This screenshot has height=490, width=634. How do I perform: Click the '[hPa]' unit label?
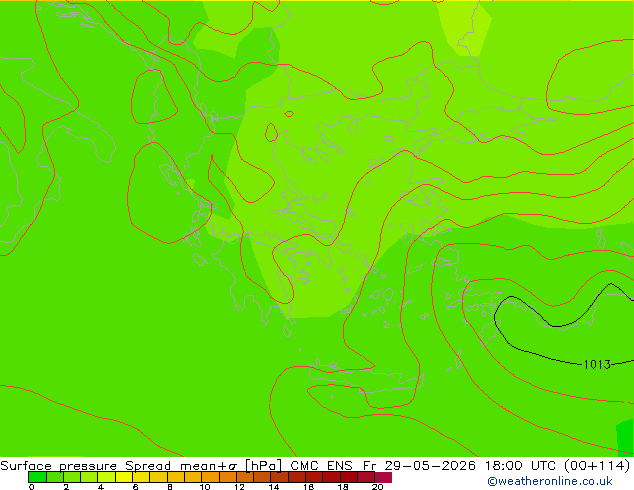(x=264, y=466)
